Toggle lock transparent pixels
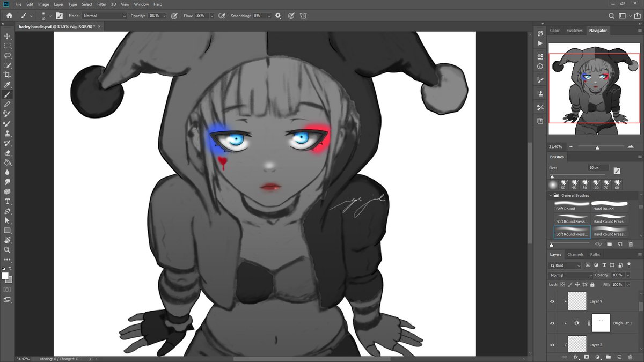Viewport: 644px width, 362px height. (x=563, y=285)
